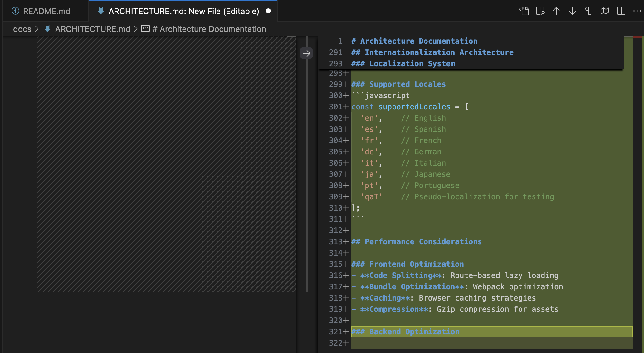
Task: Select the ARCHITECTURE.md New File tab
Action: tap(183, 11)
